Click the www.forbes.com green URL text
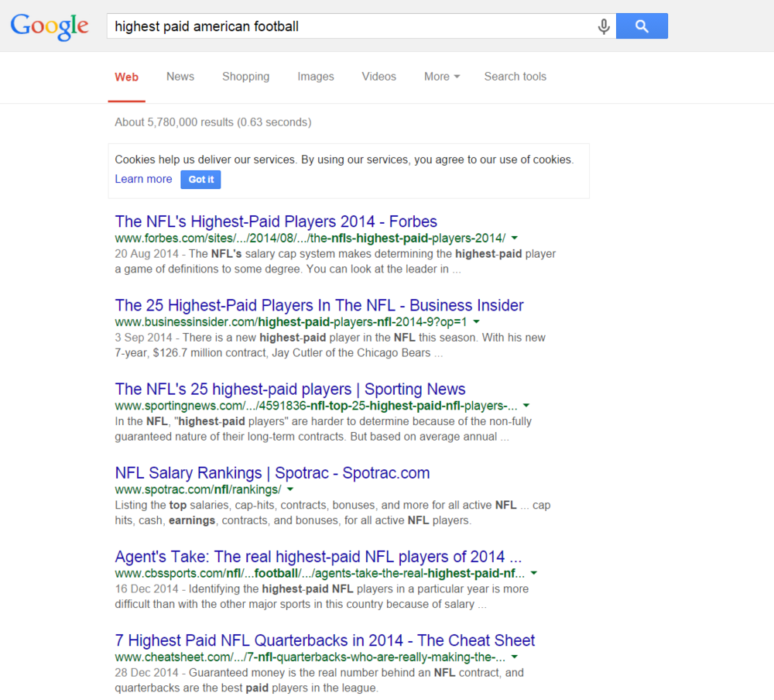 [x=310, y=238]
